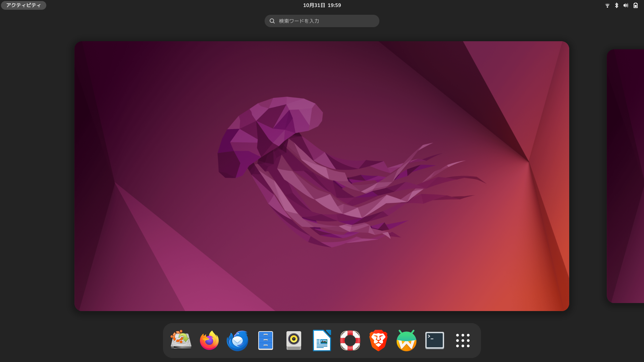Screen dimensions: 644x362
Task: Launch the Install Ubuntu installer from dock
Action: pos(181,340)
